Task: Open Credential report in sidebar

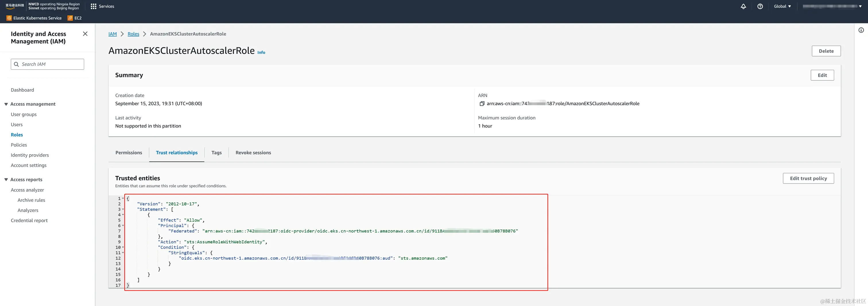Action: 29,220
